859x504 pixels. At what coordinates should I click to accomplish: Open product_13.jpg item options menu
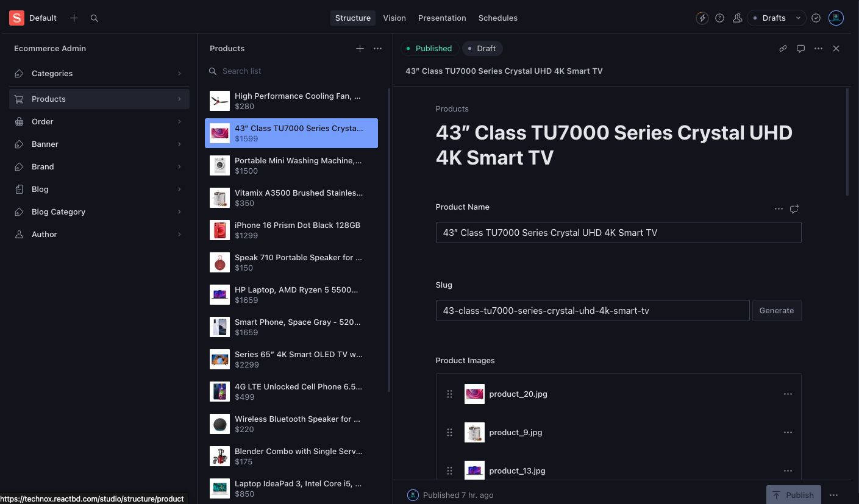coord(788,470)
